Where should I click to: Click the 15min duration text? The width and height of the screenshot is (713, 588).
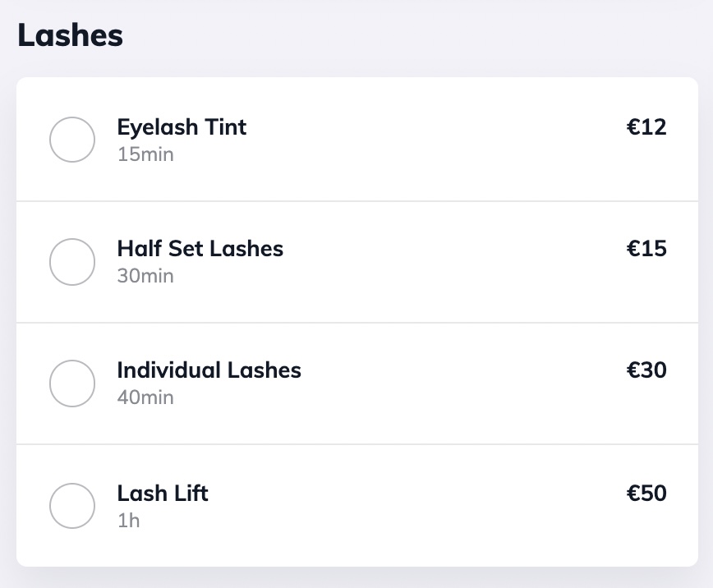point(145,154)
